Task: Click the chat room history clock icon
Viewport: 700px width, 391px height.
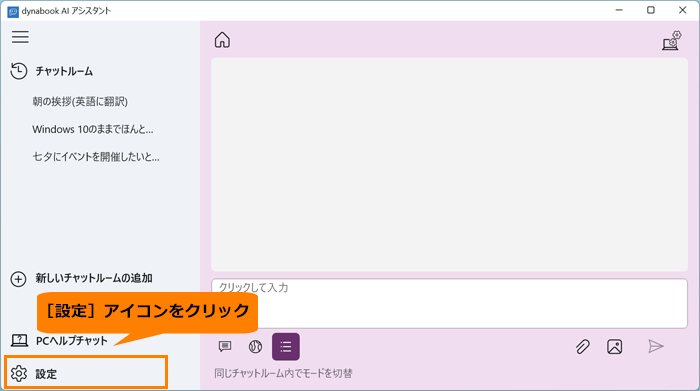Action: (19, 71)
